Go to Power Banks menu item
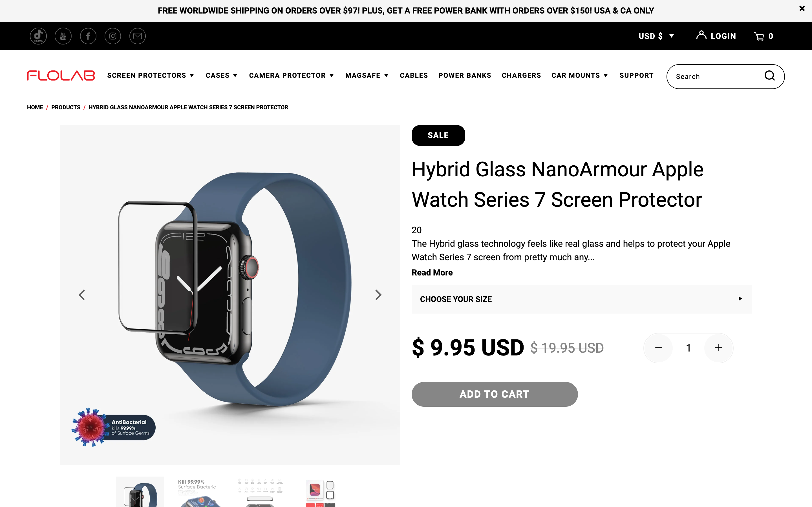Viewport: 812px width, 507px height. tap(464, 75)
